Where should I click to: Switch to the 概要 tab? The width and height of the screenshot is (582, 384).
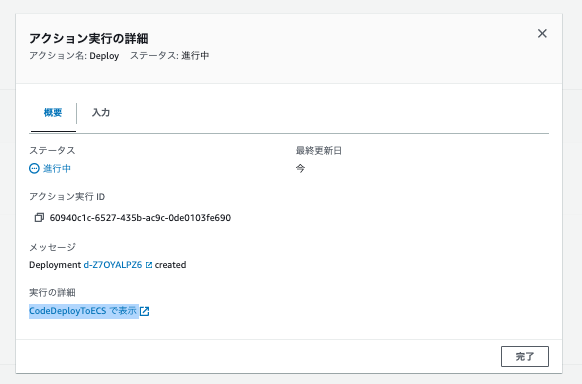point(53,112)
